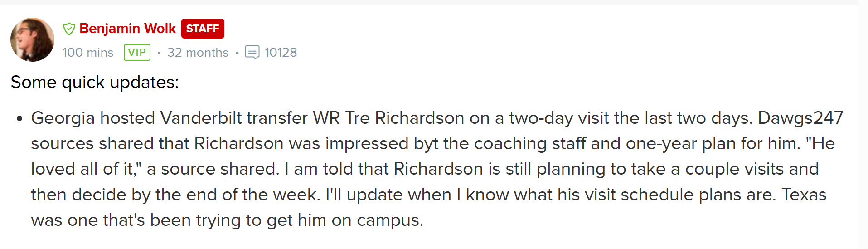The width and height of the screenshot is (868, 249).
Task: Click the word "Georgia" starting the bullet
Action: pyautogui.click(x=63, y=119)
